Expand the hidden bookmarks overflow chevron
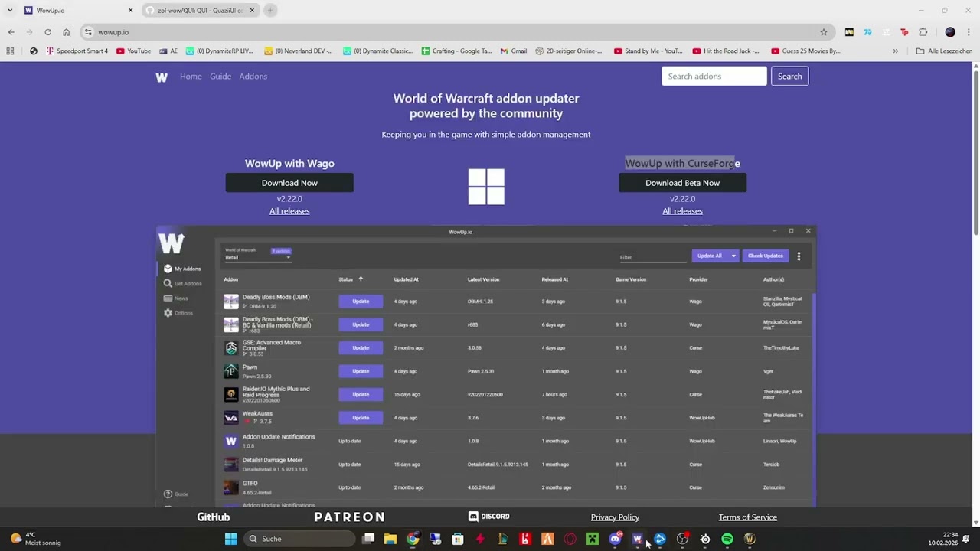 tap(895, 51)
